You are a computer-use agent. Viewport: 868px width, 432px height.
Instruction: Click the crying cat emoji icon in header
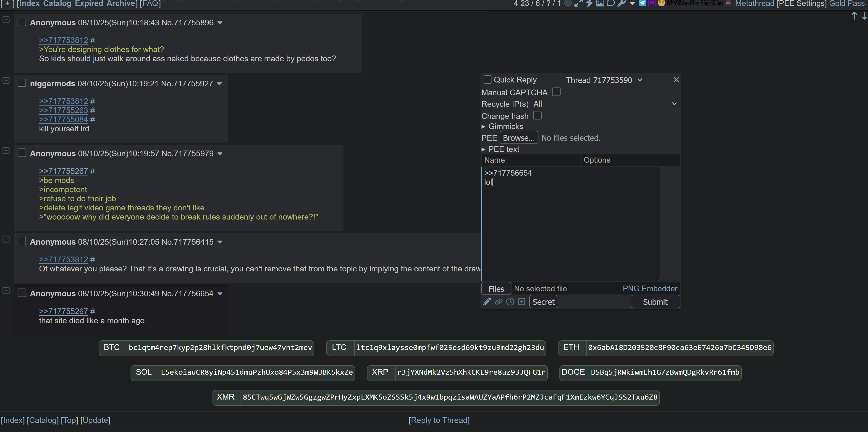pos(661,3)
